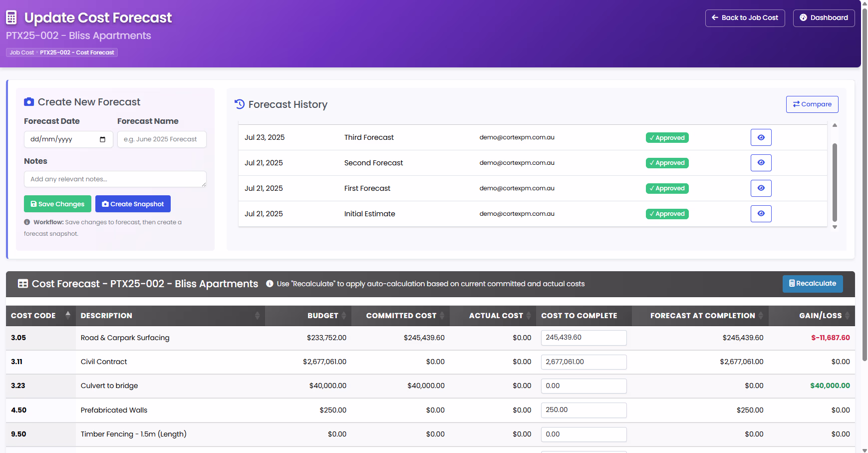This screenshot has width=868, height=453.
Task: Click the camera icon beside Create New Forecast
Action: (29, 102)
